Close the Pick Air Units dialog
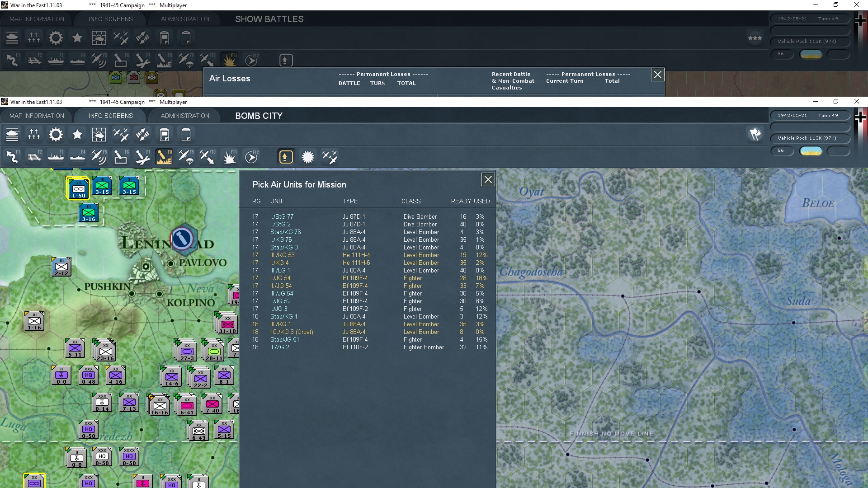Image resolution: width=868 pixels, height=488 pixels. coord(488,180)
